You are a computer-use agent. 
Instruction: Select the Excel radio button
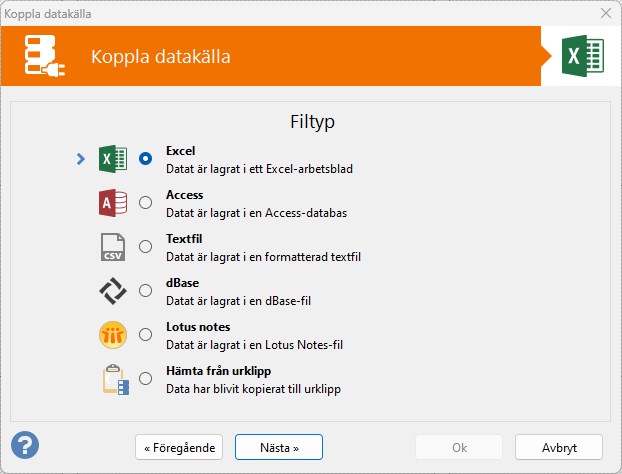tap(146, 159)
